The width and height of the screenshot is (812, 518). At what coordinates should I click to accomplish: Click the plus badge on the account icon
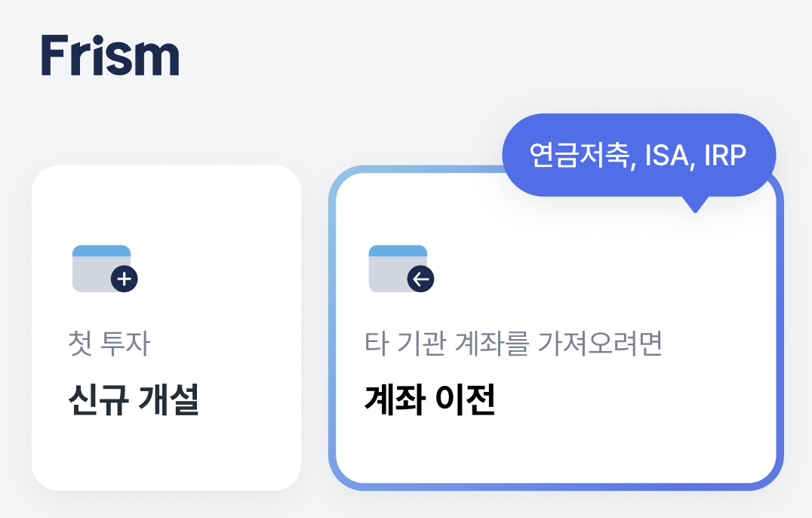pos(125,279)
